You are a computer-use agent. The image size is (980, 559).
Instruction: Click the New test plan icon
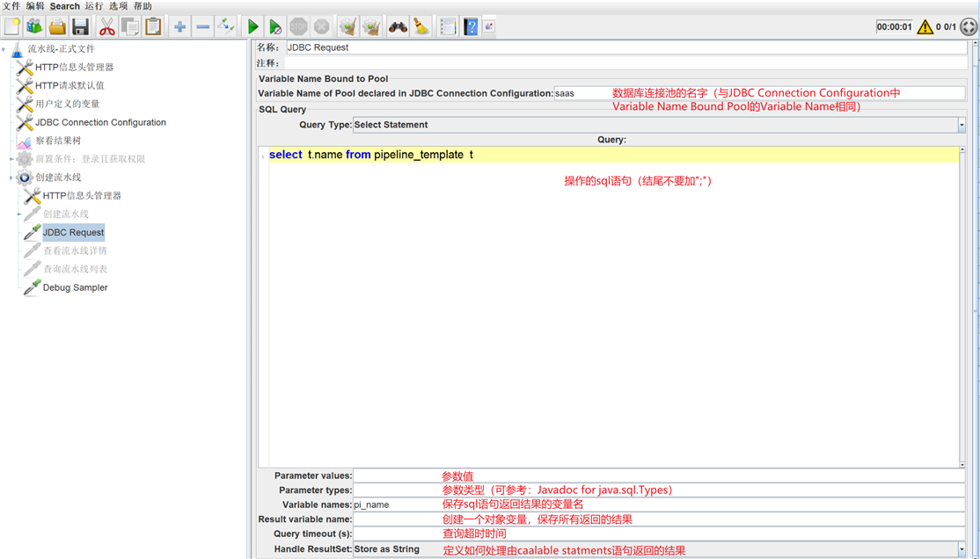pyautogui.click(x=11, y=27)
